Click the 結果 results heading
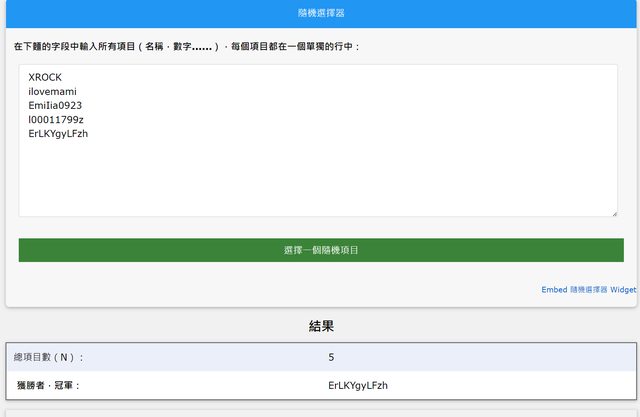 tap(320, 326)
